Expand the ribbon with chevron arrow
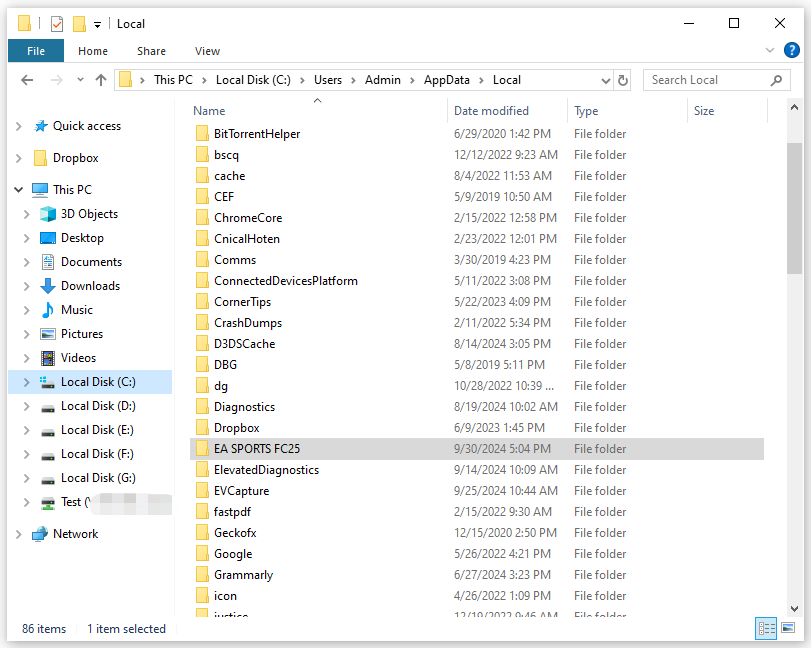811x648 pixels. point(770,50)
